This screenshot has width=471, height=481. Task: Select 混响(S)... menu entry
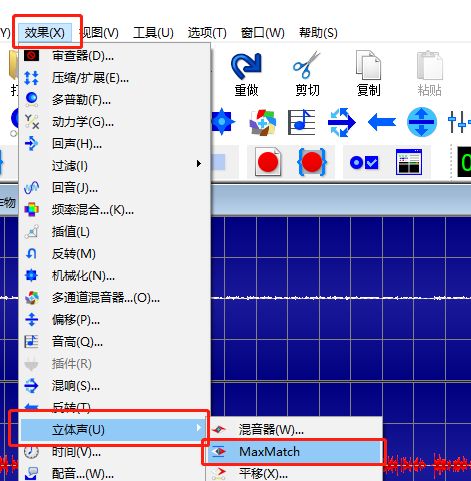115,386
